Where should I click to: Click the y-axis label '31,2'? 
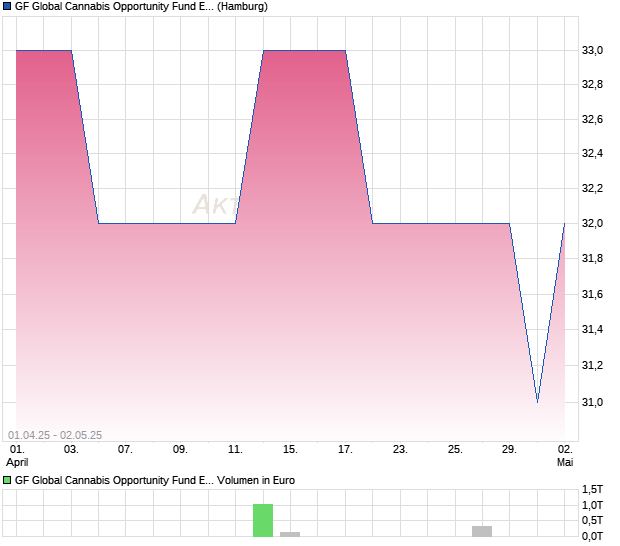click(592, 365)
